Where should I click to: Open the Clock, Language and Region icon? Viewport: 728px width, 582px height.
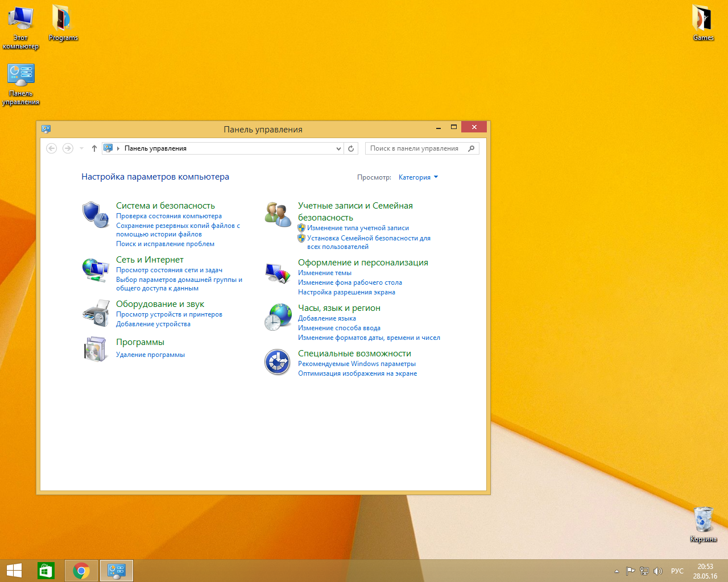(278, 317)
